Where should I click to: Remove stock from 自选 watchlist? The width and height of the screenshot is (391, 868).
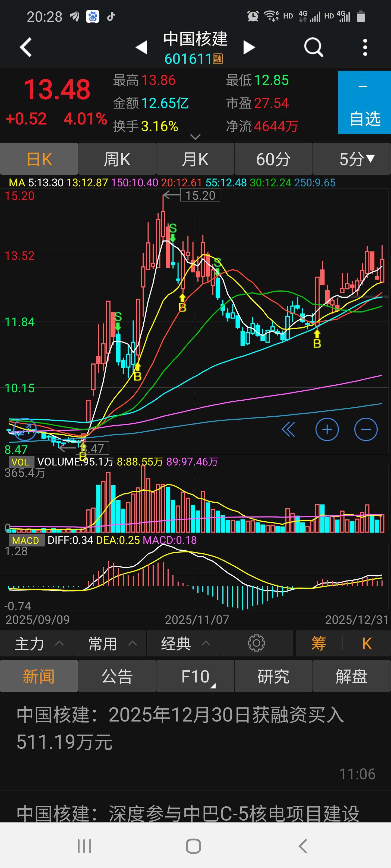point(365,103)
